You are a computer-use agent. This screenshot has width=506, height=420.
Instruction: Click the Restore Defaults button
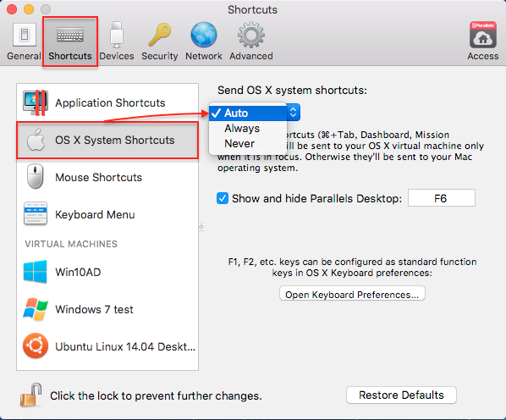click(x=401, y=395)
